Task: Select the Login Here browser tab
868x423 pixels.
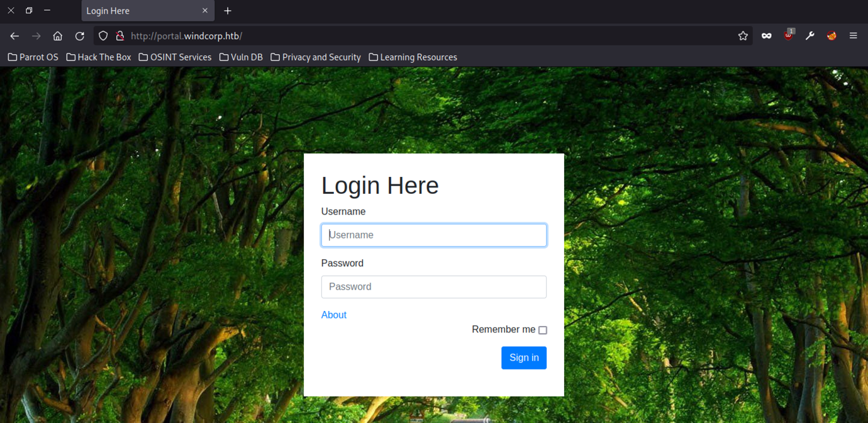Action: pos(142,11)
